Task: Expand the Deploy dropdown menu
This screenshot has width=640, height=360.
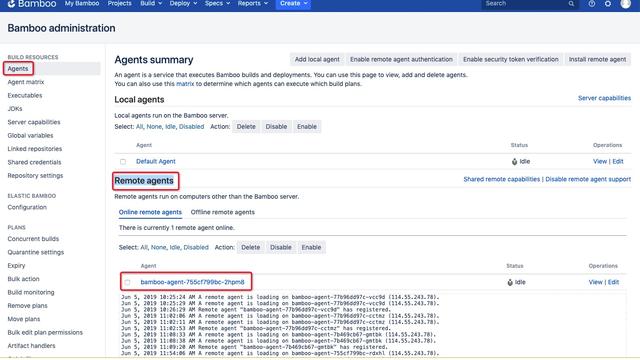Action: point(183,3)
